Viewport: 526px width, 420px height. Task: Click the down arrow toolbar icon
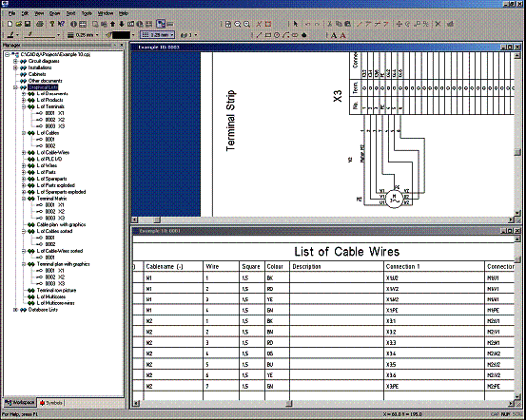point(122,24)
